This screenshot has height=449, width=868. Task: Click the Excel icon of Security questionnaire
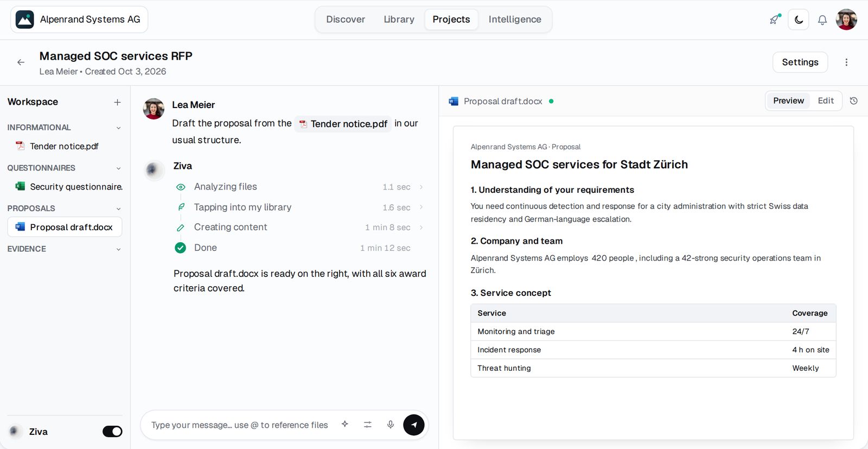[21, 186]
